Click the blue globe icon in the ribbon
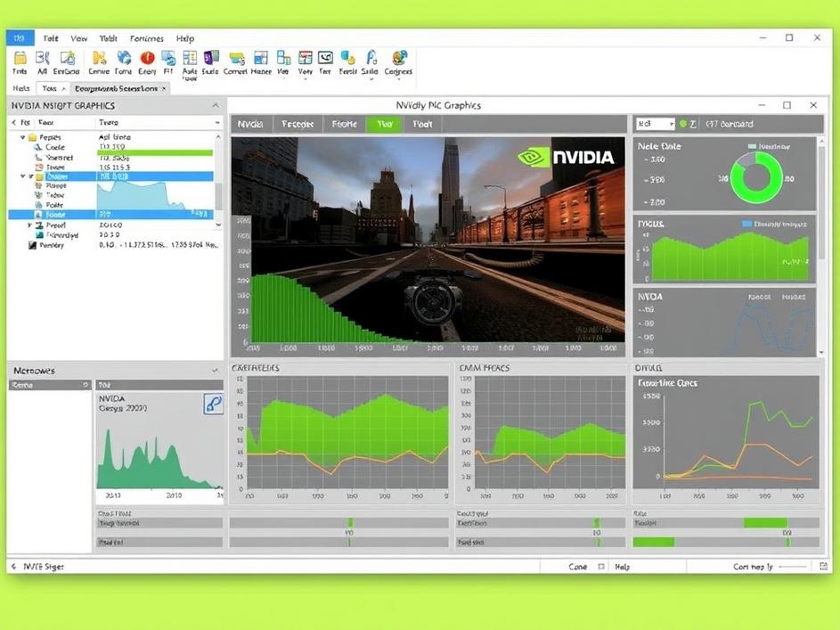The image size is (840, 630). click(x=124, y=58)
